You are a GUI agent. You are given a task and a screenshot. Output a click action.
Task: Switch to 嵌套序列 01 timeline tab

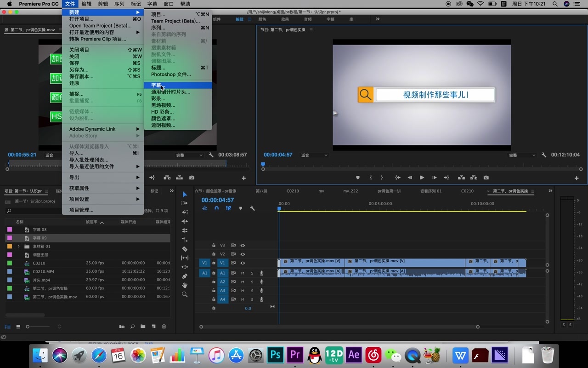pyautogui.click(x=431, y=191)
